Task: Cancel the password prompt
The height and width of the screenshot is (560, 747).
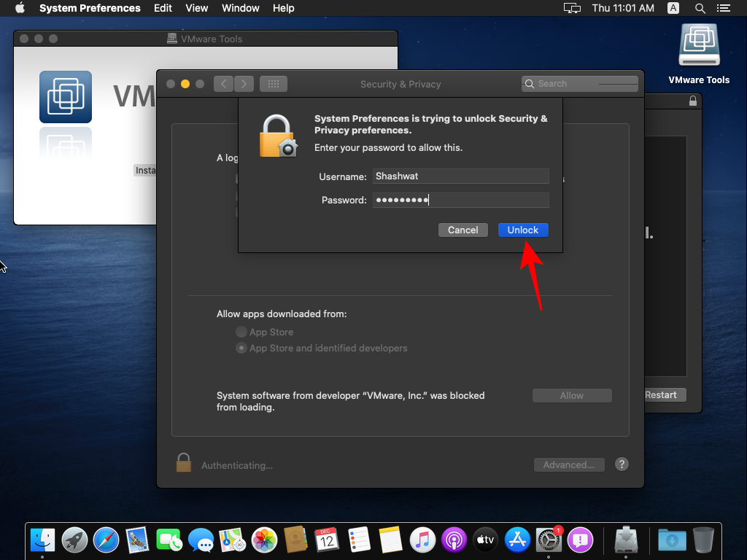Action: click(462, 230)
